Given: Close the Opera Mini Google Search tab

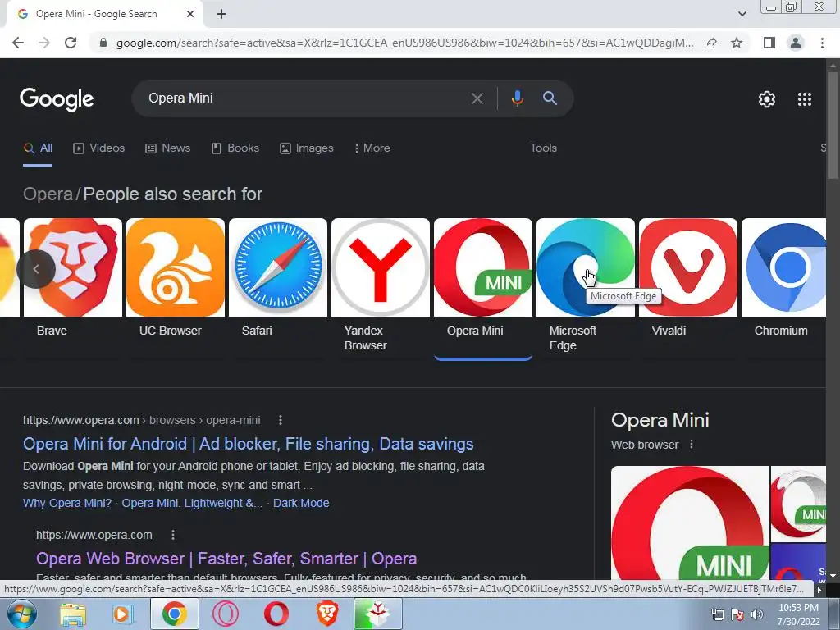Looking at the screenshot, I should coord(190,14).
